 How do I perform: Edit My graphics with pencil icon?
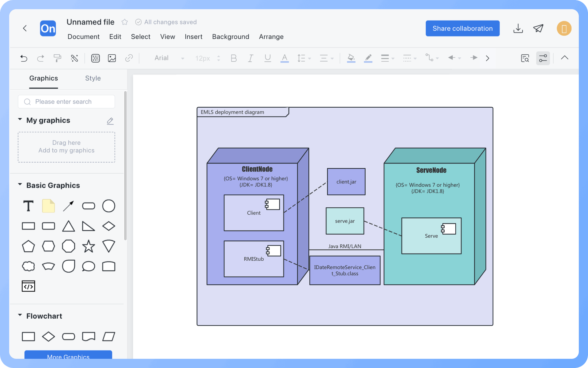(x=110, y=121)
